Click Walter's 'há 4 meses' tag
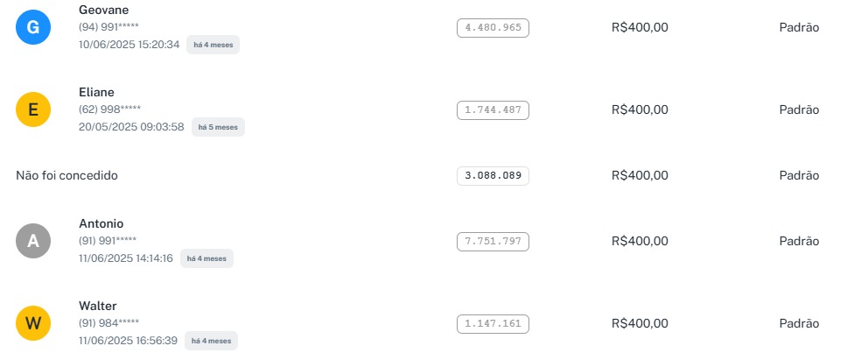Image resolution: width=868 pixels, height=360 pixels. [211, 341]
